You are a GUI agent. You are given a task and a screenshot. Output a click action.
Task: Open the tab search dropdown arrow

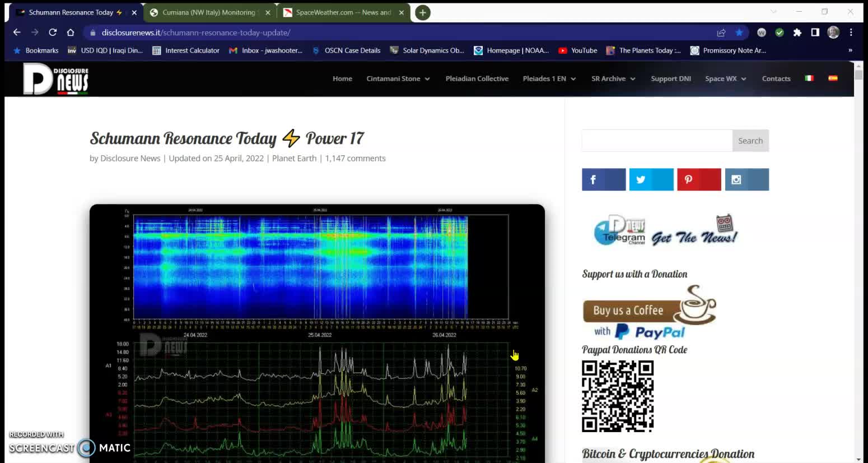773,12
